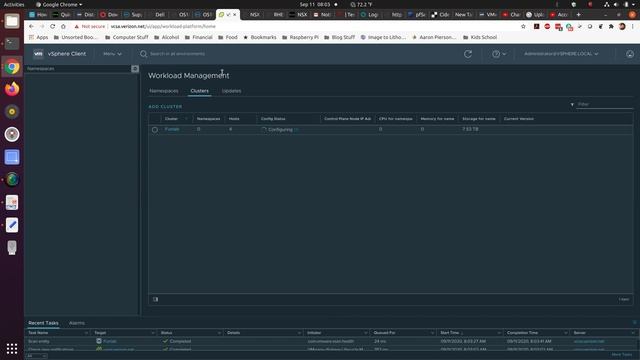Collapse the Recent Tasks panel toggle
This screenshot has height=360, width=640.
pyautogui.click(x=634, y=322)
